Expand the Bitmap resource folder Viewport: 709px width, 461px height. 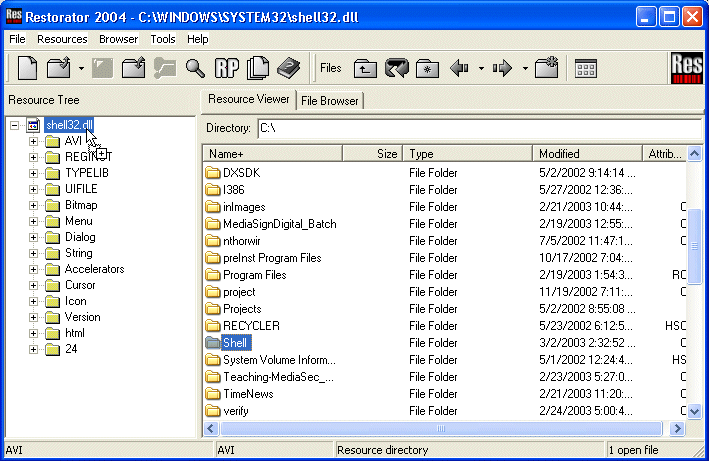click(x=33, y=206)
